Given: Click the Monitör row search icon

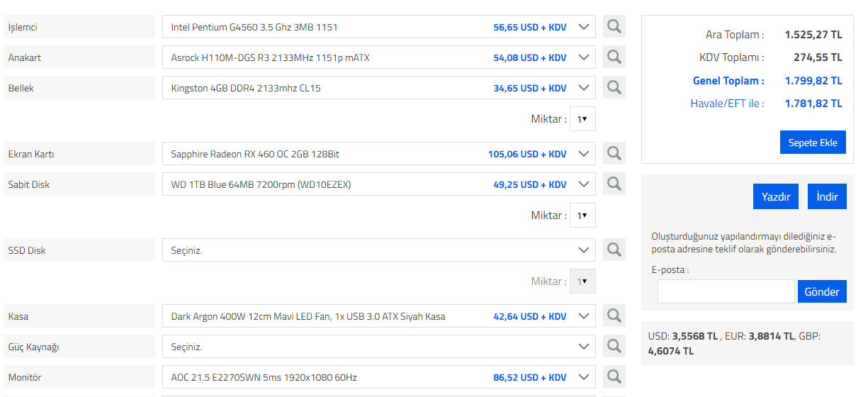Looking at the screenshot, I should (x=614, y=377).
